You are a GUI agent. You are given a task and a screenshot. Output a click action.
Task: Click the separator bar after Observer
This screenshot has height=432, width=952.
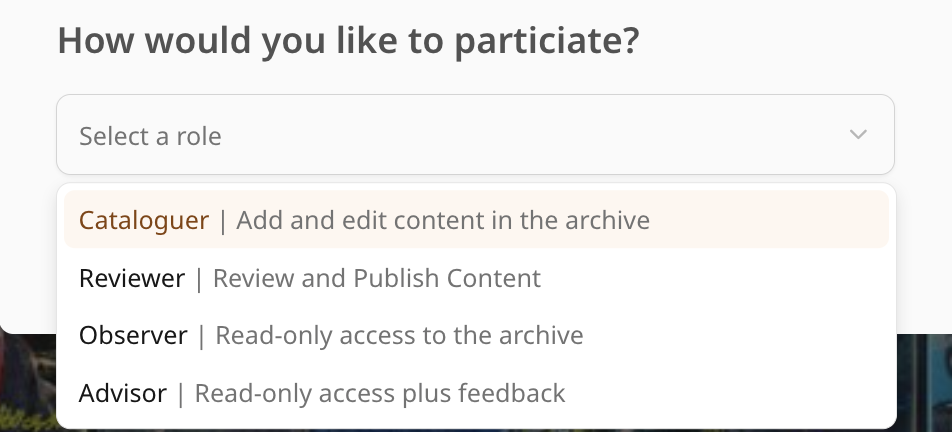[x=202, y=336]
